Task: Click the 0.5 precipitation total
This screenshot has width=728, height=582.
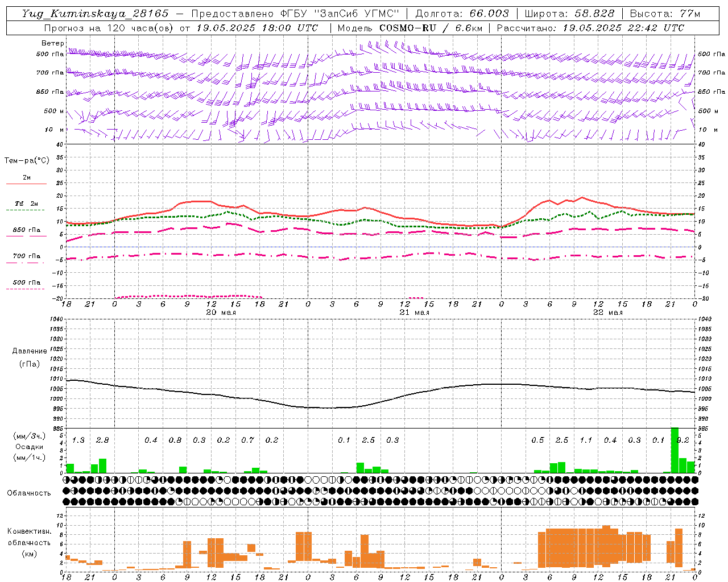Action: 537,440
